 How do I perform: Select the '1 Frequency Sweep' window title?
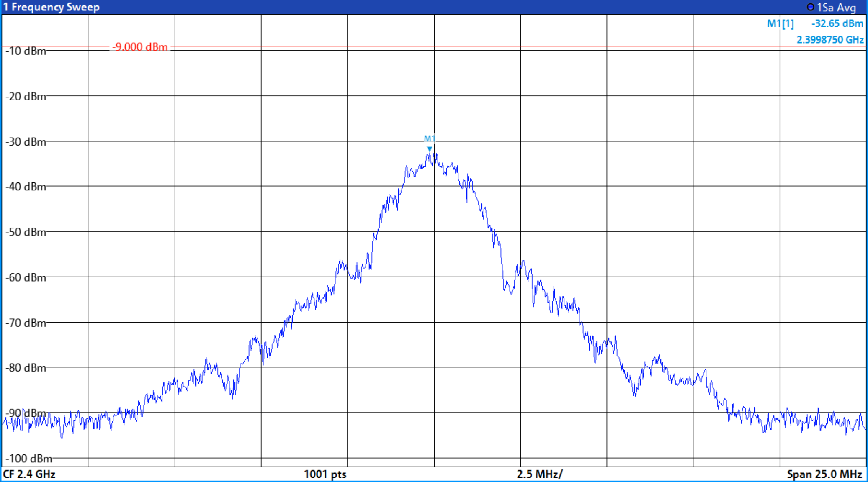(x=52, y=7)
